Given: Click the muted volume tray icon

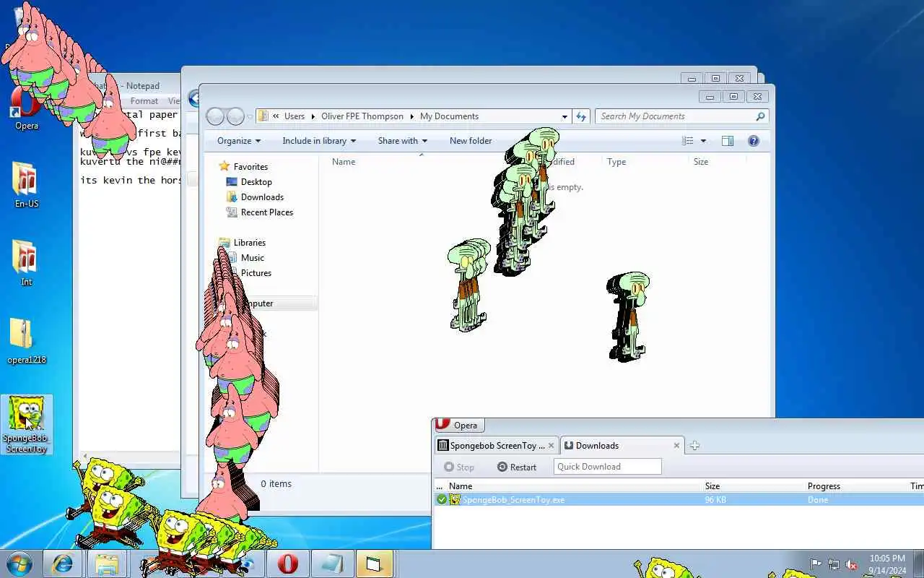Looking at the screenshot, I should click(852, 564).
